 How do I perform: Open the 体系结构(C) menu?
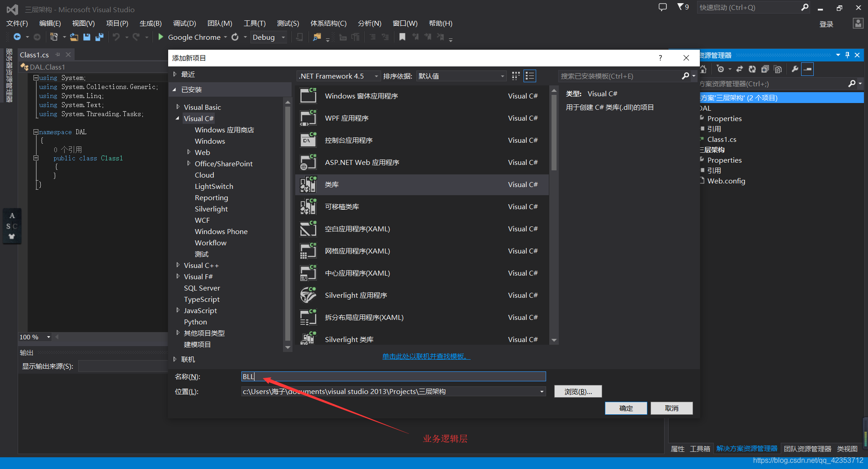click(328, 23)
